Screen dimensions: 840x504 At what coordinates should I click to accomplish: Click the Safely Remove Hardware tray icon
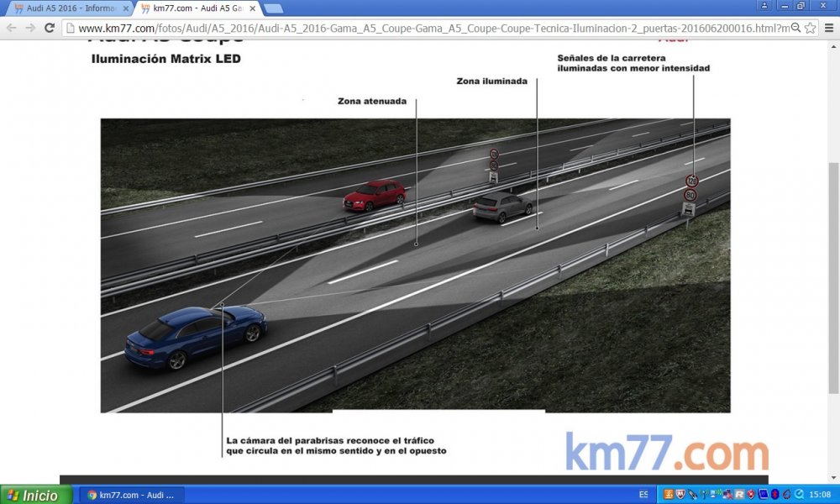(x=692, y=495)
